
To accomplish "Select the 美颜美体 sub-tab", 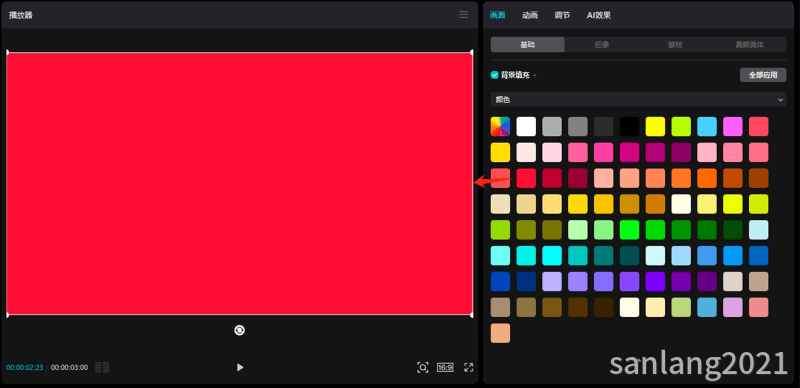I will point(749,44).
